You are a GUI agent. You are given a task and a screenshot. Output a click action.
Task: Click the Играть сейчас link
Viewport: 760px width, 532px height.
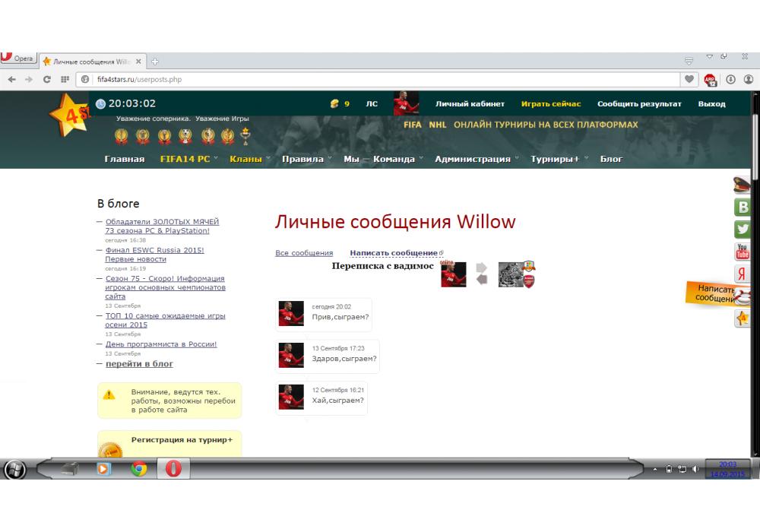(x=551, y=104)
